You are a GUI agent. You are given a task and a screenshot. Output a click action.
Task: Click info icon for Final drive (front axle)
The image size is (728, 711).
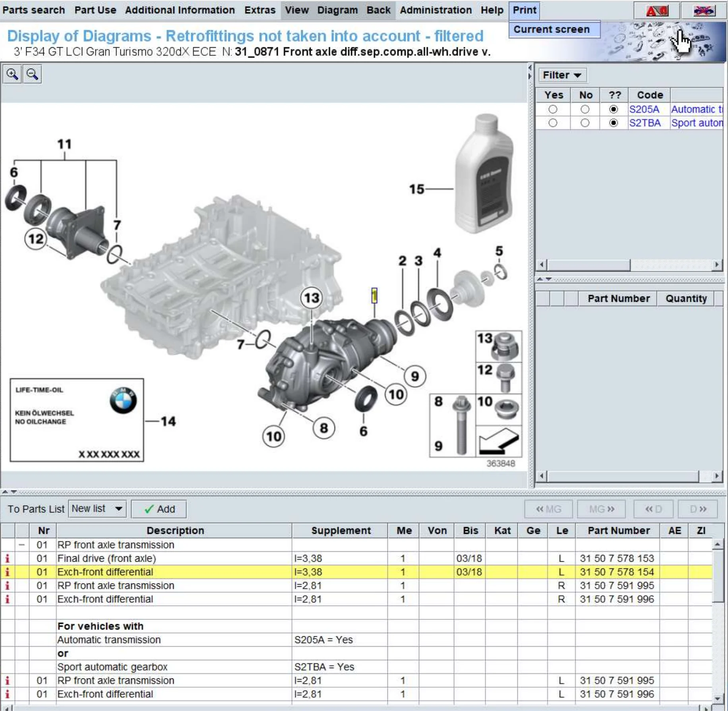pyautogui.click(x=7, y=558)
